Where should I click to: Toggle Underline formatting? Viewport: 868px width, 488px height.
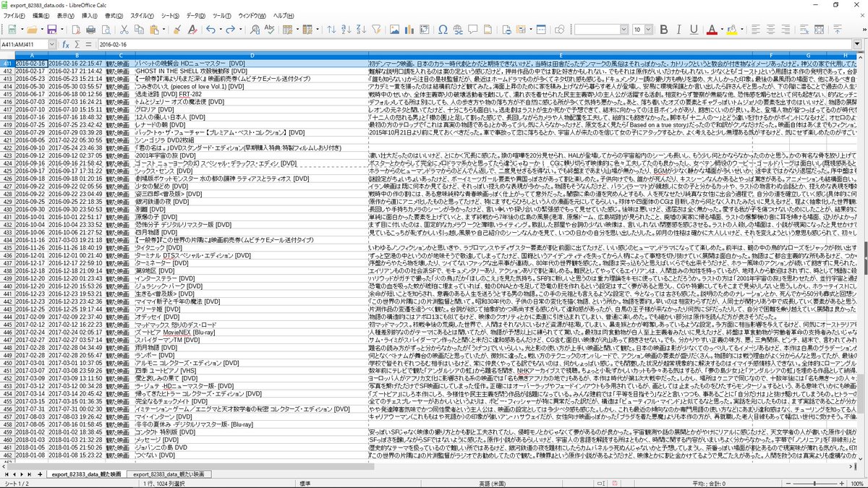694,30
